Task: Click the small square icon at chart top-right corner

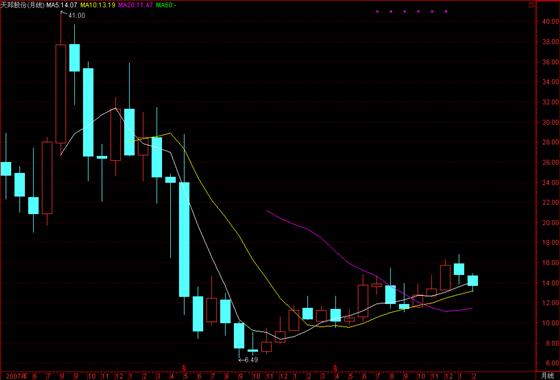Action: pyautogui.click(x=531, y=5)
